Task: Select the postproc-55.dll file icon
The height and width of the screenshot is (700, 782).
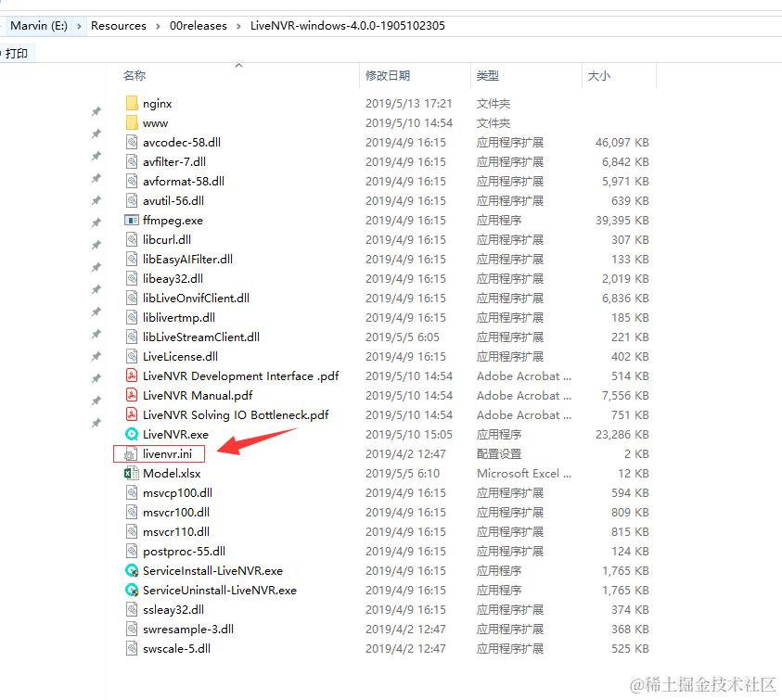Action: (x=132, y=551)
